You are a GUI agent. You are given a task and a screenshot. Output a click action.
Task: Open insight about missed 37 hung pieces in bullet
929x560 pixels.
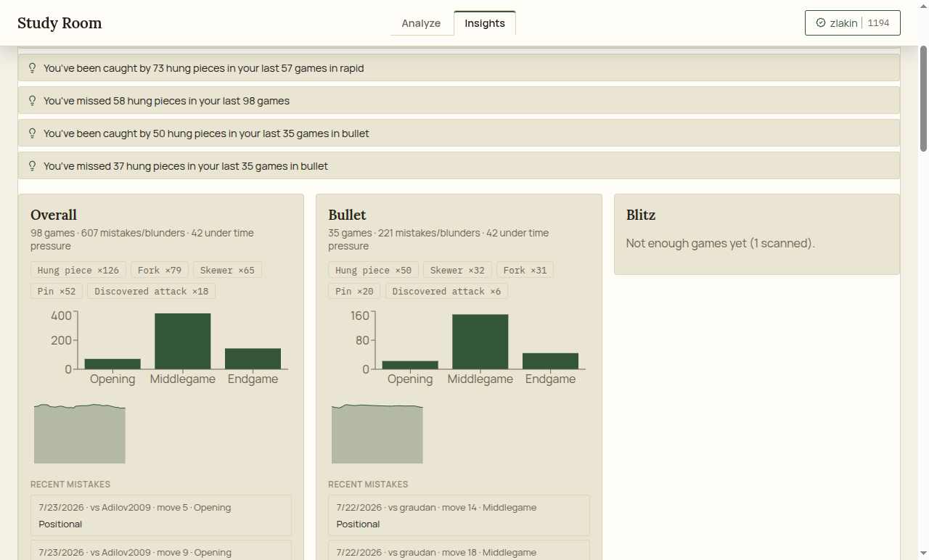point(459,166)
